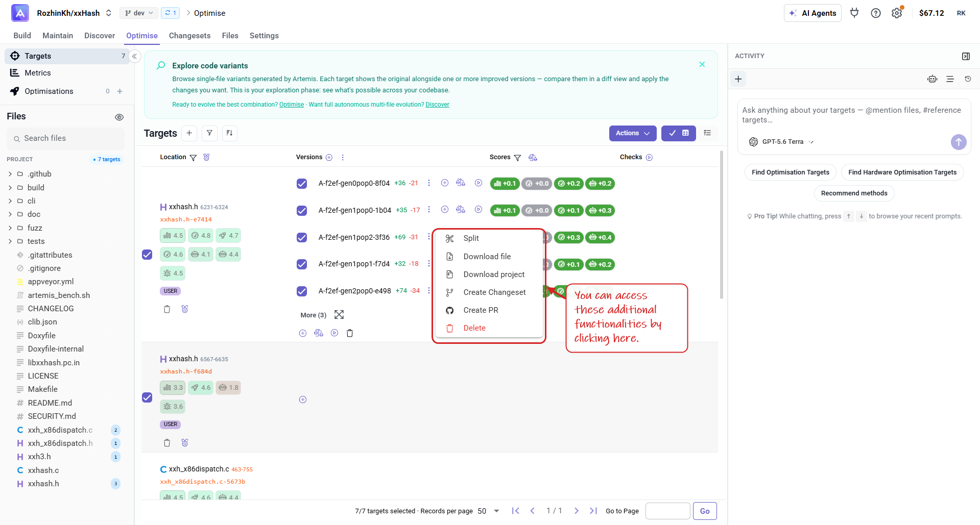Follow the Discover link in the banner
980x525 pixels.
438,105
